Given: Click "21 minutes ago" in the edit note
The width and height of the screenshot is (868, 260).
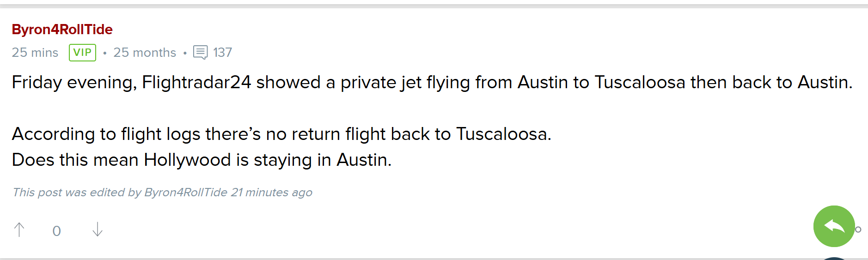Looking at the screenshot, I should [272, 193].
